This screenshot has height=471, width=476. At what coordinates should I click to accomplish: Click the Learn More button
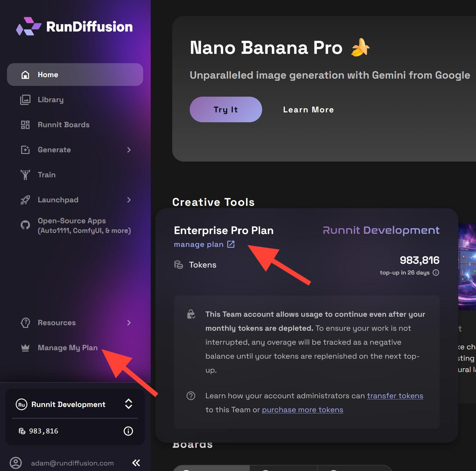308,110
